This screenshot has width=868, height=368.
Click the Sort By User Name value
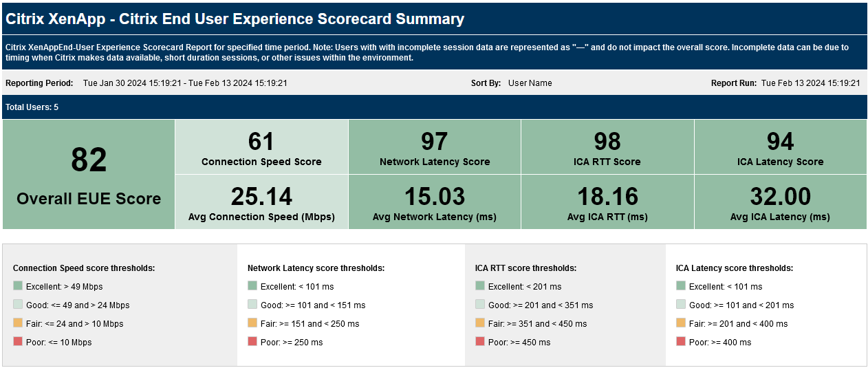(x=530, y=83)
